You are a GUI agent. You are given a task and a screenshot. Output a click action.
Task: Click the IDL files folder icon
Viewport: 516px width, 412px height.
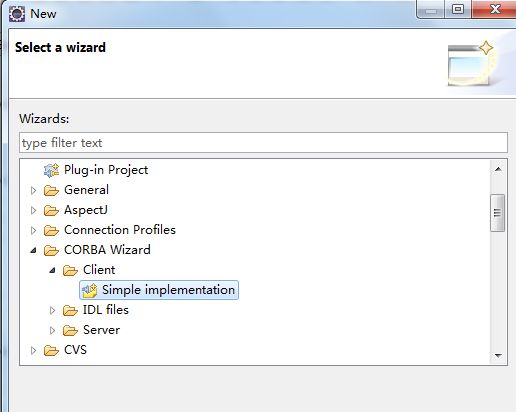[x=70, y=310]
